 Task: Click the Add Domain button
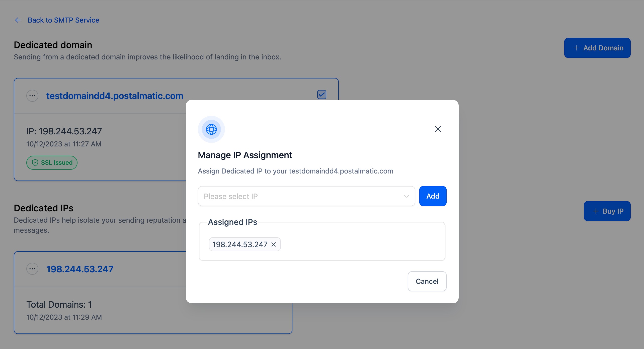pos(597,48)
